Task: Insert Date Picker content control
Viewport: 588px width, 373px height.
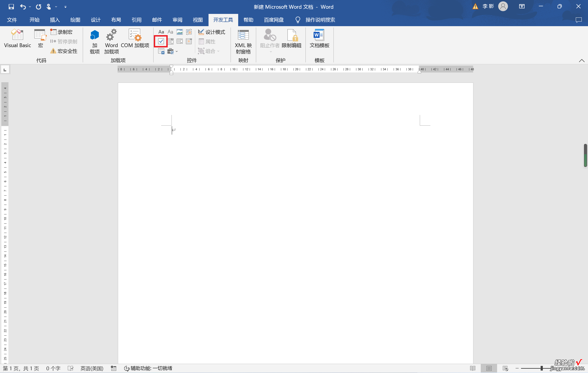Action: pos(189,41)
